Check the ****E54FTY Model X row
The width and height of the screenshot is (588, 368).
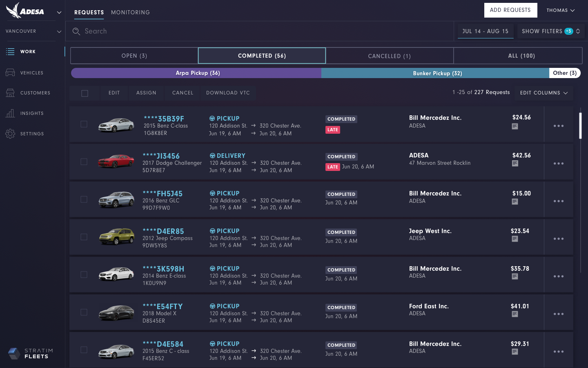tap(84, 312)
